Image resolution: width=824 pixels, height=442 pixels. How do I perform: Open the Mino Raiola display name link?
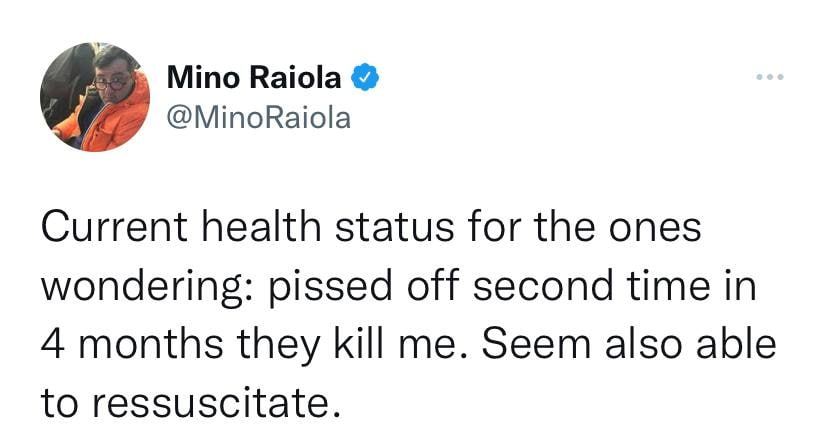pos(254,77)
